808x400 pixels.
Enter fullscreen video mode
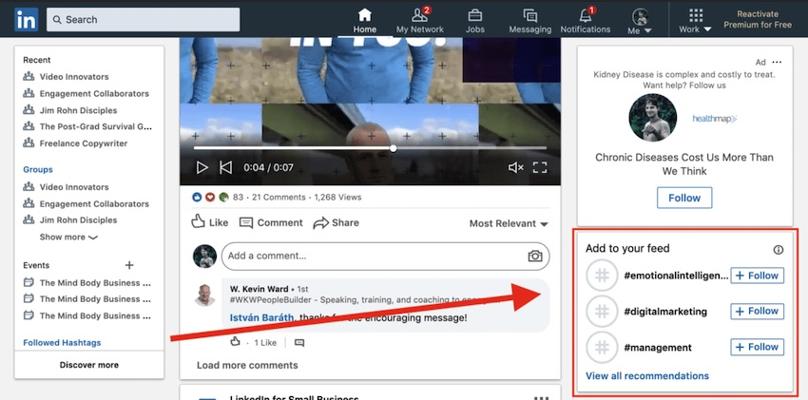tap(540, 168)
